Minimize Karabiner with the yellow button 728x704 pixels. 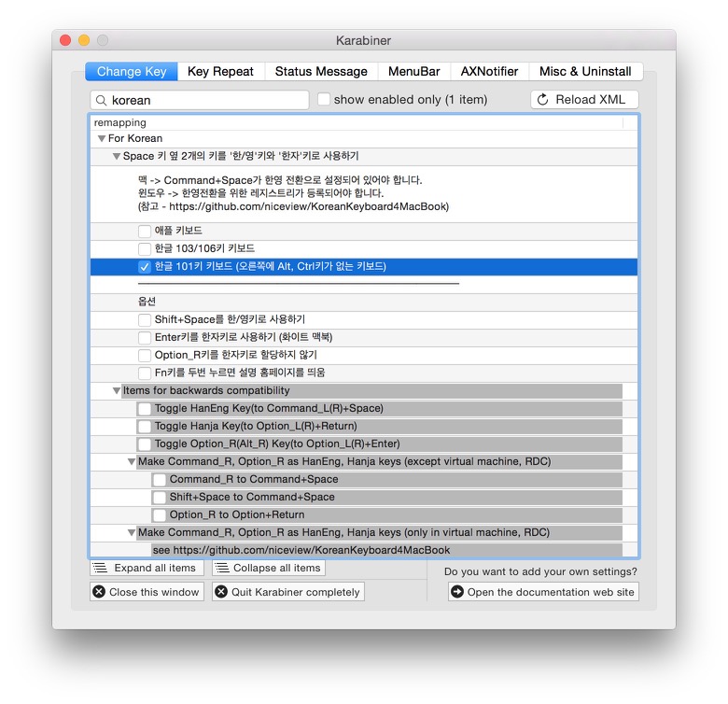pyautogui.click(x=84, y=40)
